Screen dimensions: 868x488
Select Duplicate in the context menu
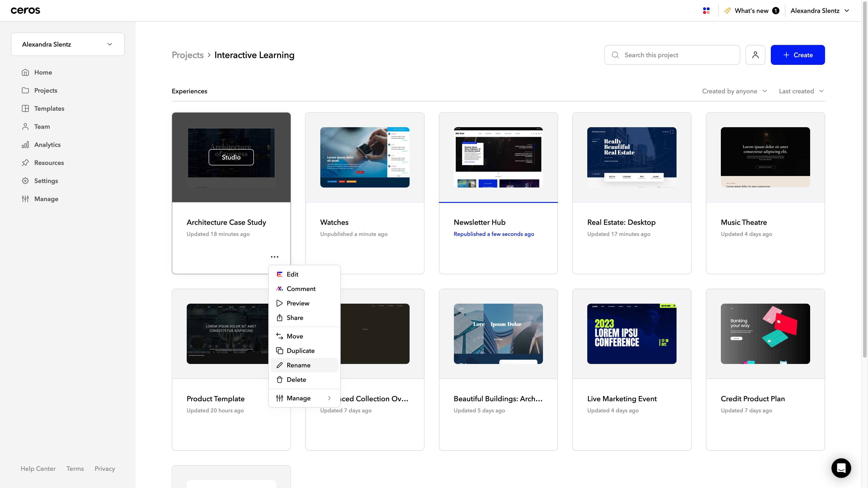304,351
